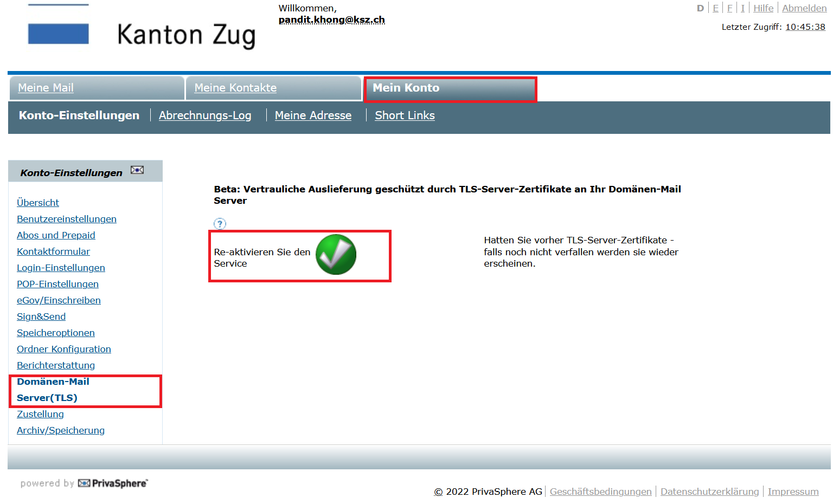Screen dimensions: 833x504
Task: Click the Hilfe link at top
Action: pyautogui.click(x=763, y=8)
